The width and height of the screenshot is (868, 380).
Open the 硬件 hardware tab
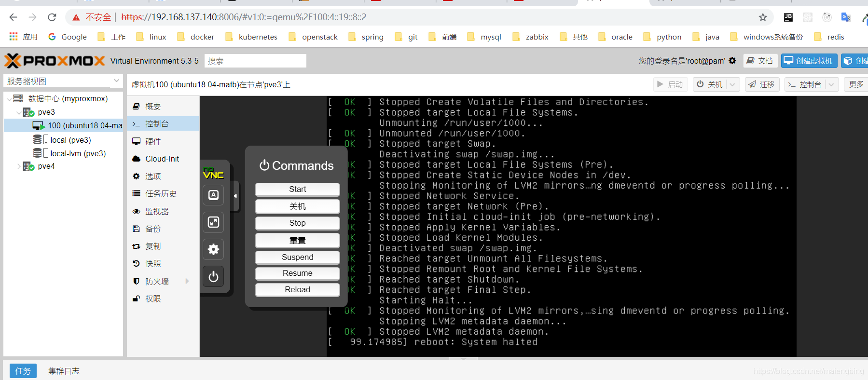pos(163,141)
